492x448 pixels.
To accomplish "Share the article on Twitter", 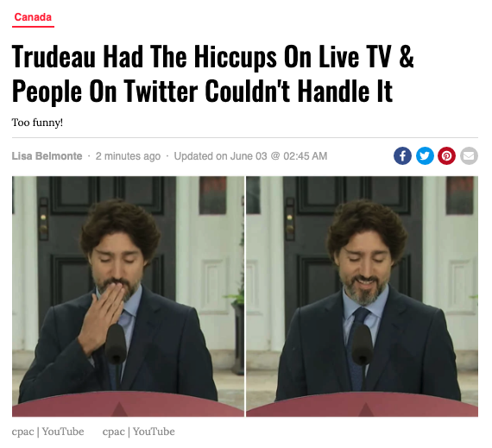I will click(425, 155).
